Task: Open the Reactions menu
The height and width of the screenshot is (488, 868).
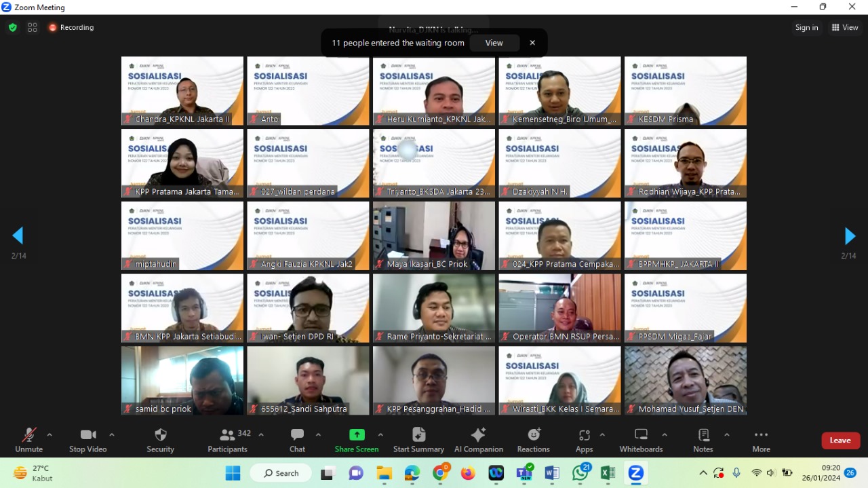Action: pyautogui.click(x=534, y=440)
